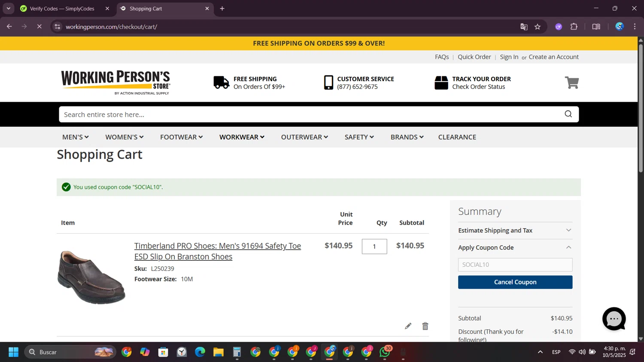Open File Explorer from the taskbar
Image resolution: width=644 pixels, height=362 pixels.
coord(219,352)
